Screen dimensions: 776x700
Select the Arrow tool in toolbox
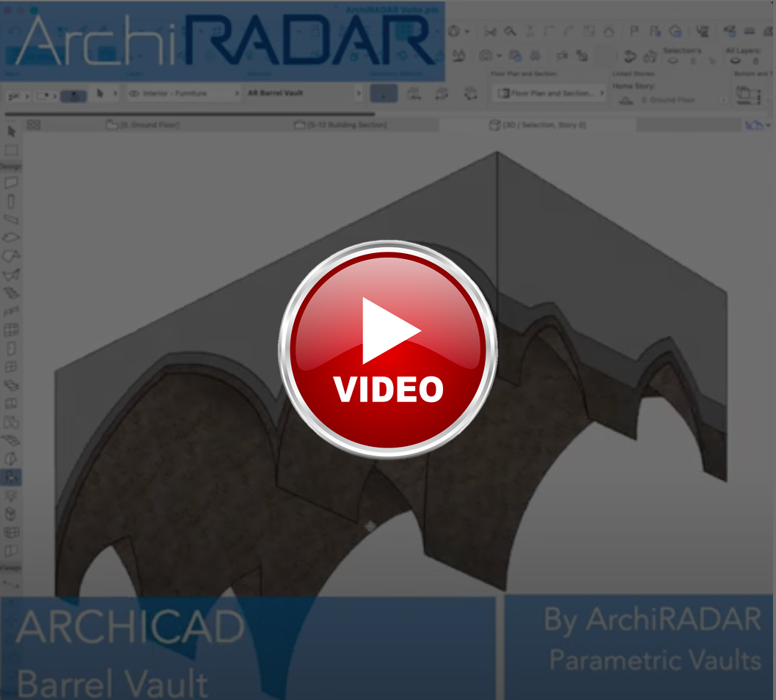tap(11, 131)
